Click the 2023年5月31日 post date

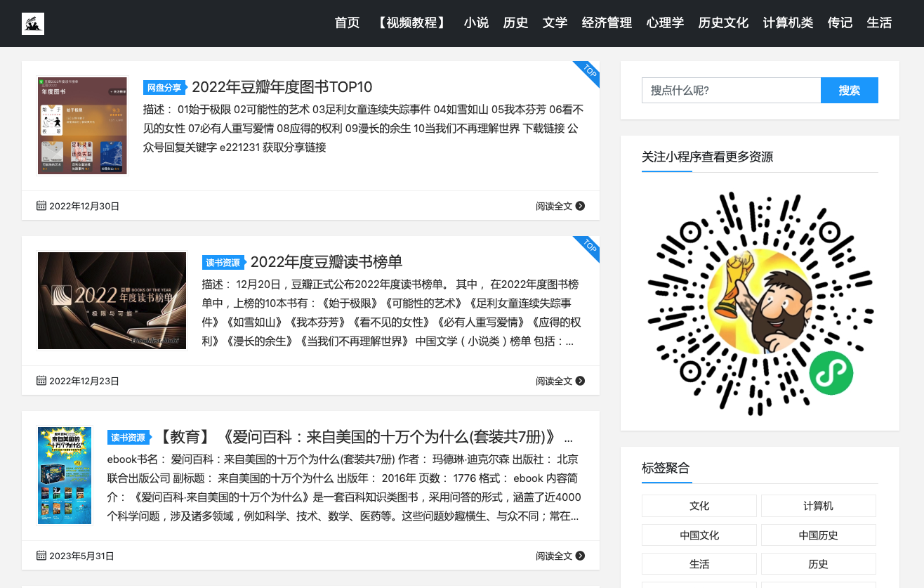coord(81,556)
